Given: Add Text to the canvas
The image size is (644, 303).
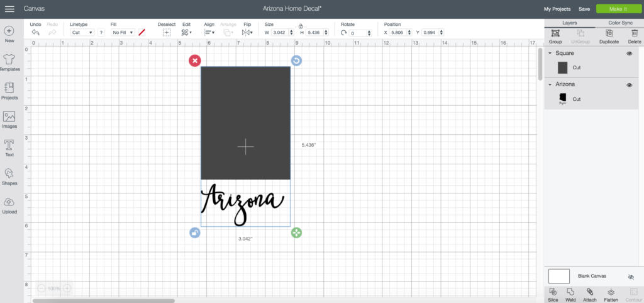Looking at the screenshot, I should pyautogui.click(x=9, y=148).
